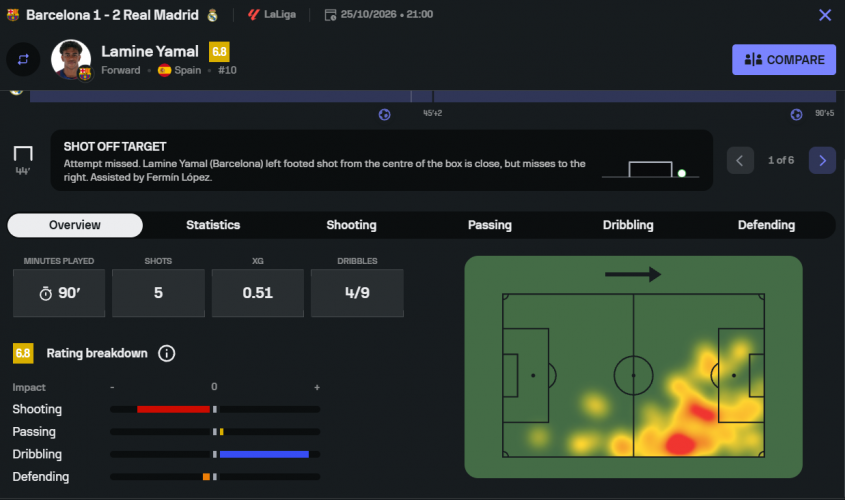Close the player details panel

[x=825, y=15]
